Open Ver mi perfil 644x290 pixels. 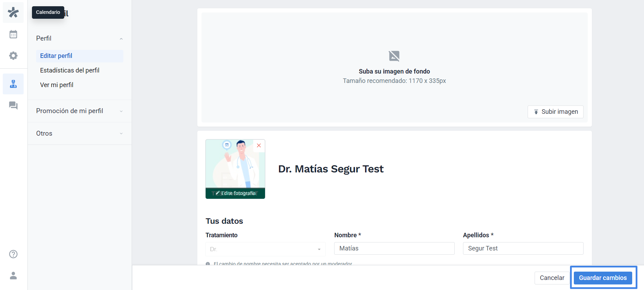(57, 85)
